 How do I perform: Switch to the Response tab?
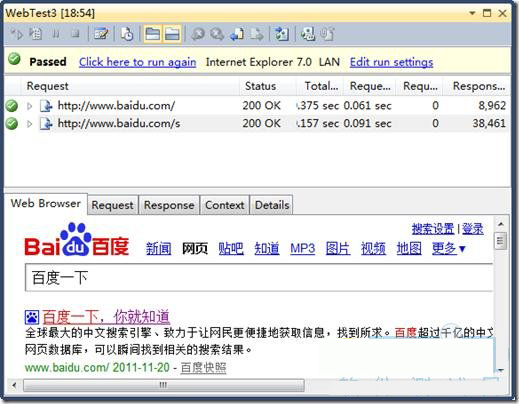pyautogui.click(x=169, y=205)
